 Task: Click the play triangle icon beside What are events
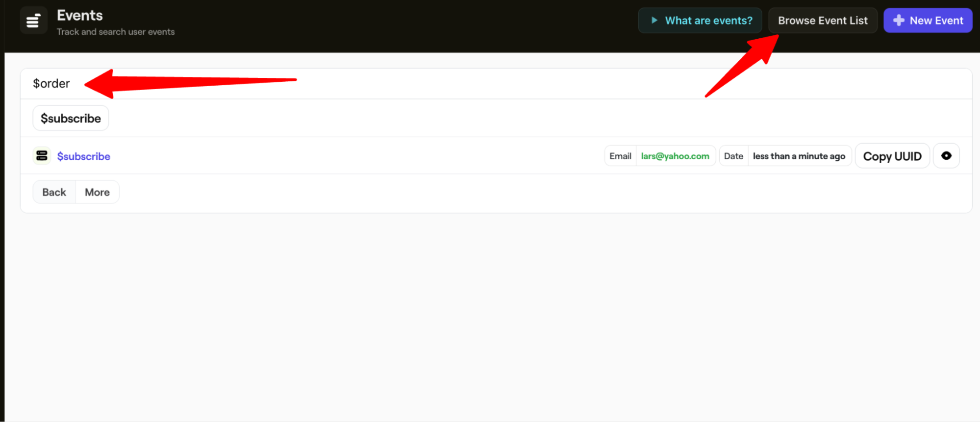[654, 21]
